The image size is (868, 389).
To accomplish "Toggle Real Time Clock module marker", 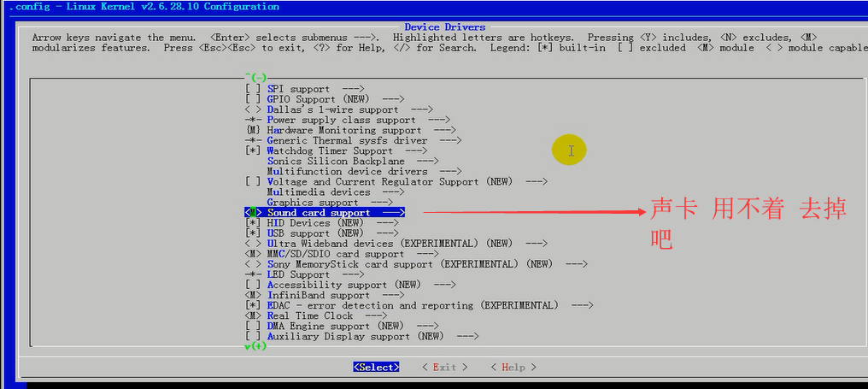I will (252, 315).
